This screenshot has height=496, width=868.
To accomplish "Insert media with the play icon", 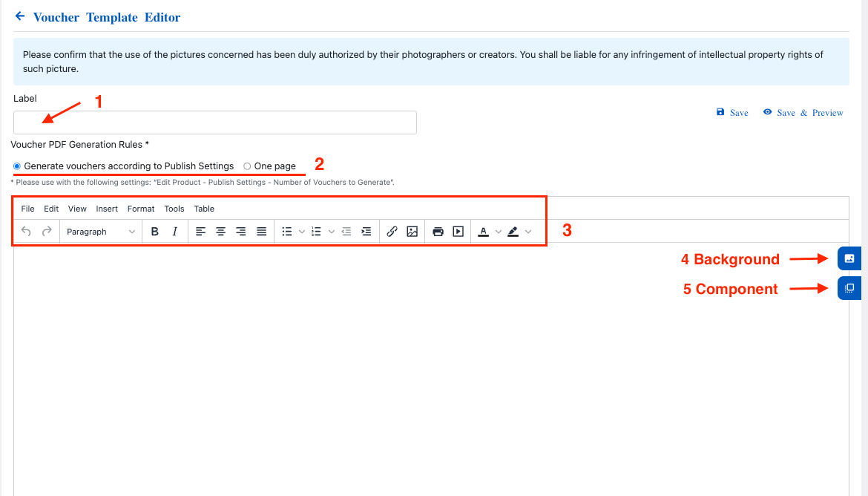I will [x=458, y=231].
